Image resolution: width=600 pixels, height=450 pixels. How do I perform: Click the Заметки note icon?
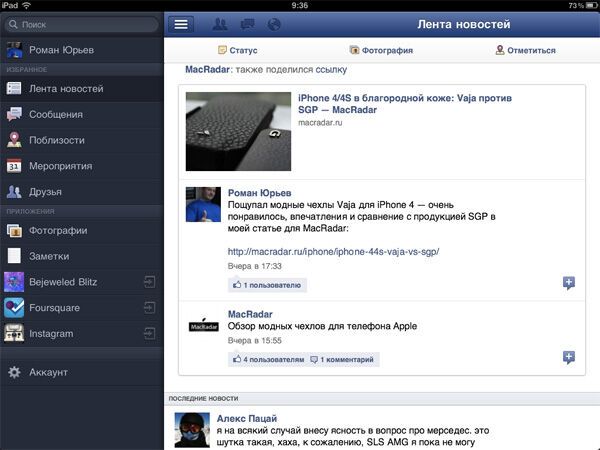[x=14, y=256]
